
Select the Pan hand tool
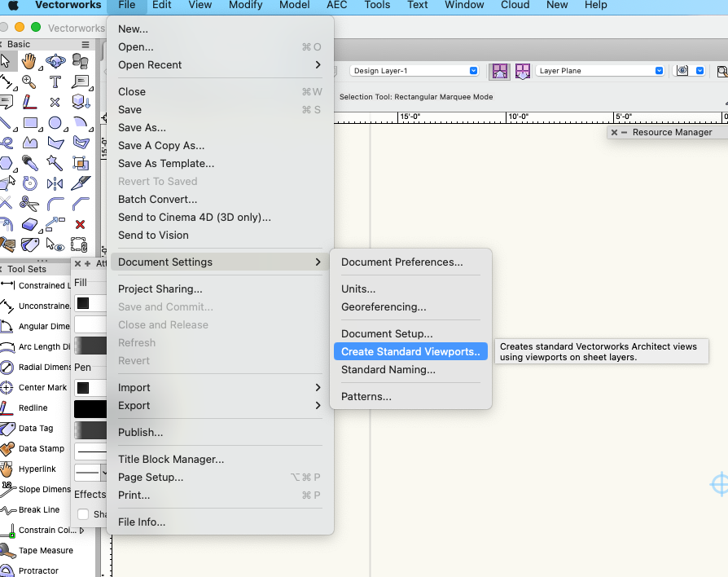pyautogui.click(x=30, y=61)
